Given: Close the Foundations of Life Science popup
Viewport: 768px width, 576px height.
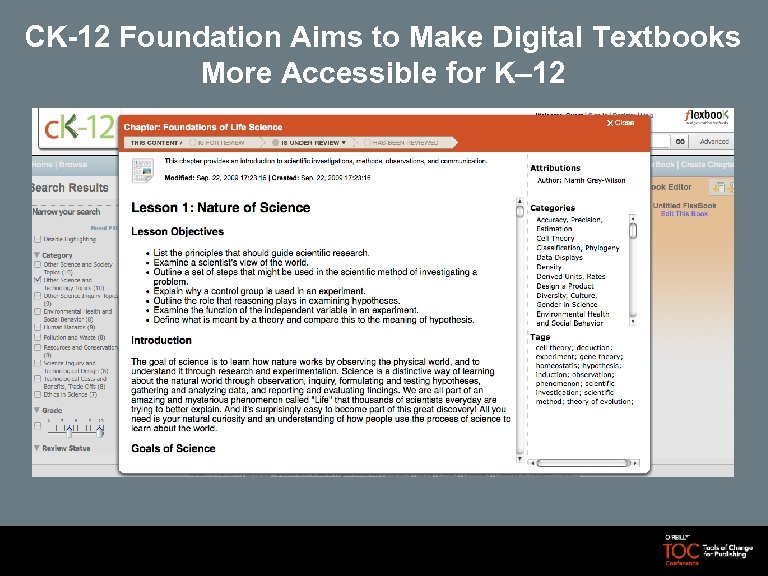Looking at the screenshot, I should tap(620, 123).
